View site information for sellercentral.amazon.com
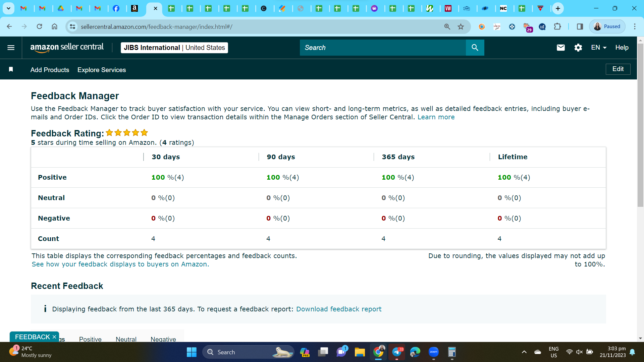This screenshot has width=644, height=362. (72, 26)
